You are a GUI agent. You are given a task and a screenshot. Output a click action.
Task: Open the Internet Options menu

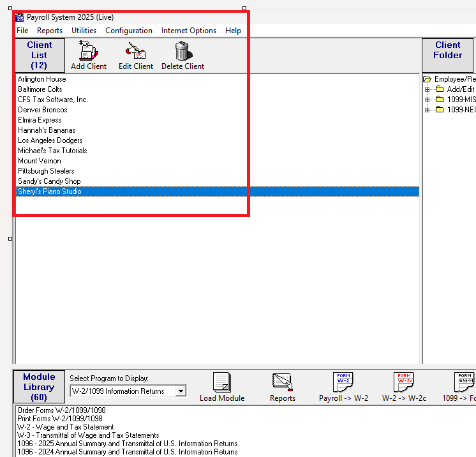[189, 31]
